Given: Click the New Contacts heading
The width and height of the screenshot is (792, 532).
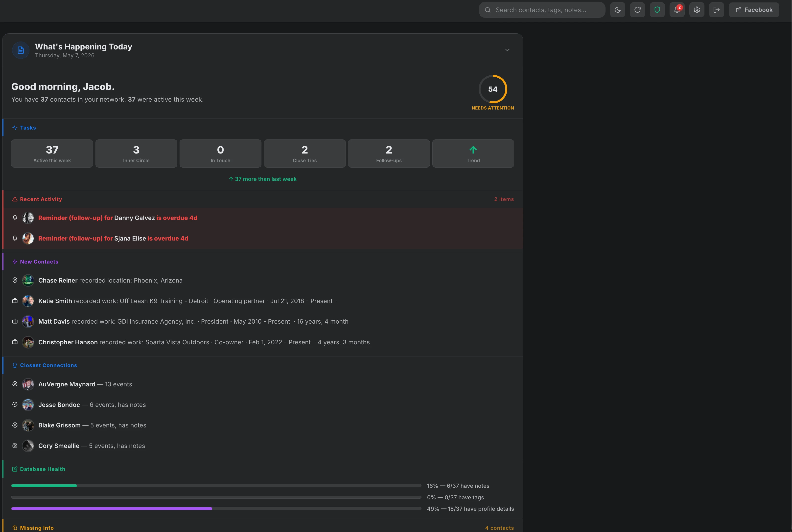Looking at the screenshot, I should (39, 262).
